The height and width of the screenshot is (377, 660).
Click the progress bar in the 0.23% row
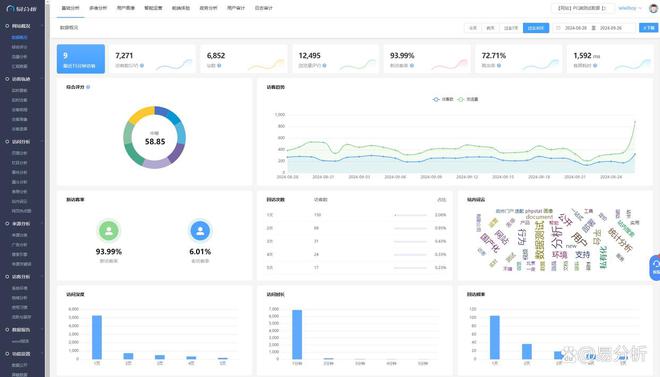411,268
